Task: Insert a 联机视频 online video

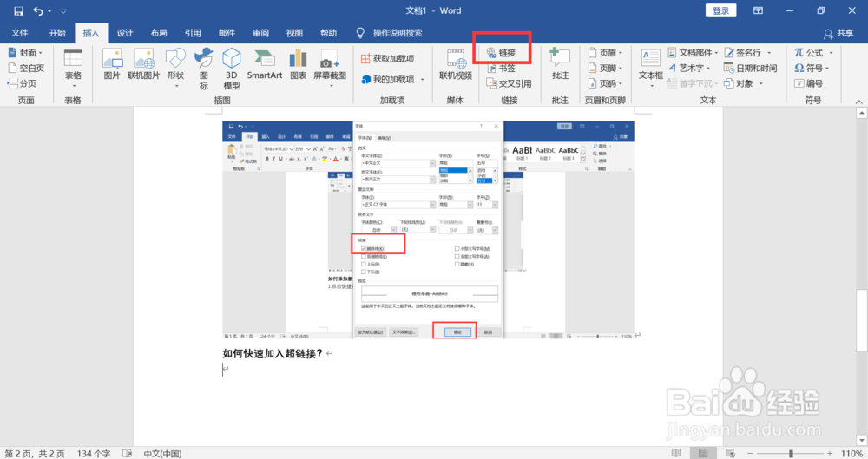Action: coord(456,65)
